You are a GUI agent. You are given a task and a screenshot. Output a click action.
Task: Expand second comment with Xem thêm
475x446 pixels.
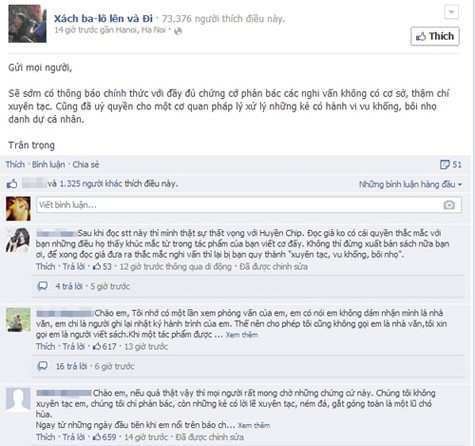pyautogui.click(x=242, y=335)
